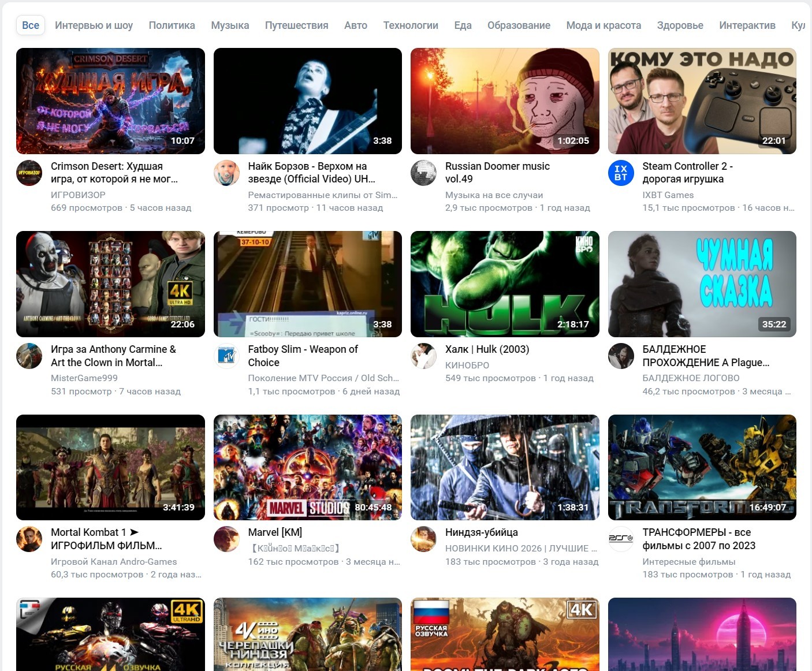Open the Чумная сказка video thumbnail
Viewport: 812px width, 671px height.
[x=702, y=284]
